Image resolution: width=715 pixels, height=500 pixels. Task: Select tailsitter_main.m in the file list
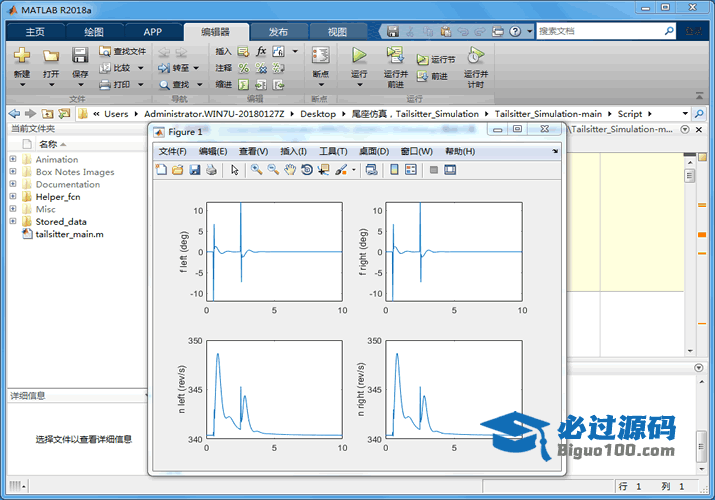pos(69,234)
